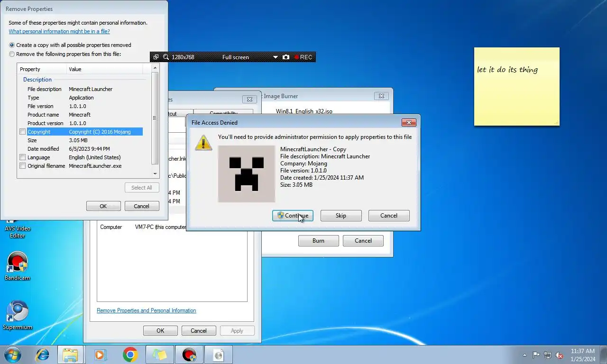
Task: Click the Bandicam magnifier search icon
Action: (x=166, y=57)
